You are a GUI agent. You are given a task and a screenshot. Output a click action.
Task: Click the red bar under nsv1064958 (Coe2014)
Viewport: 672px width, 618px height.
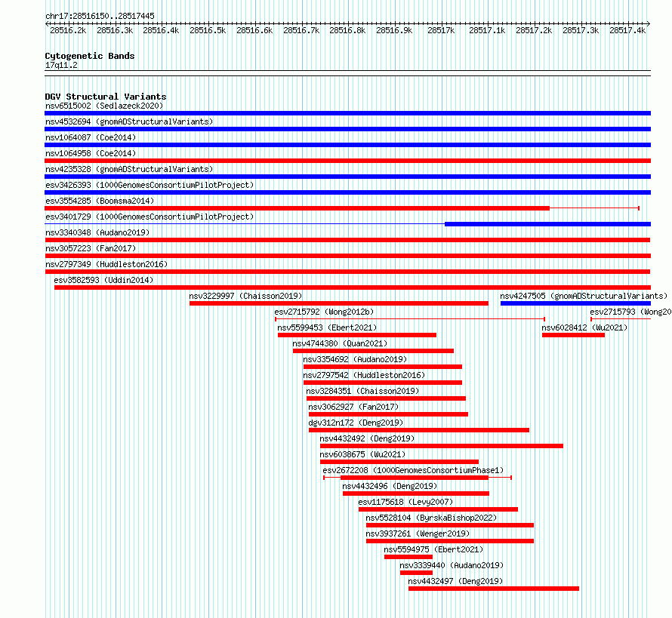tap(347, 161)
